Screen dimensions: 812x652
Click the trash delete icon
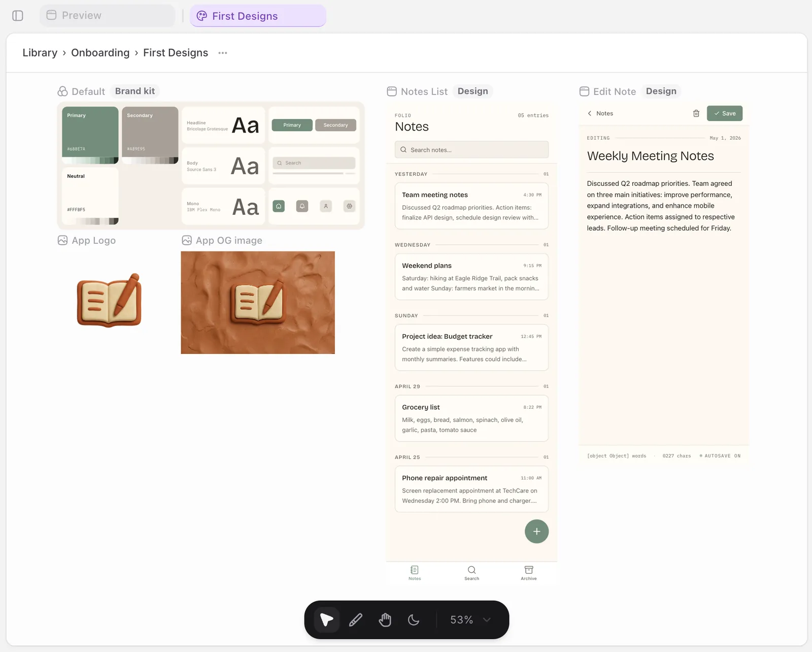pyautogui.click(x=696, y=113)
